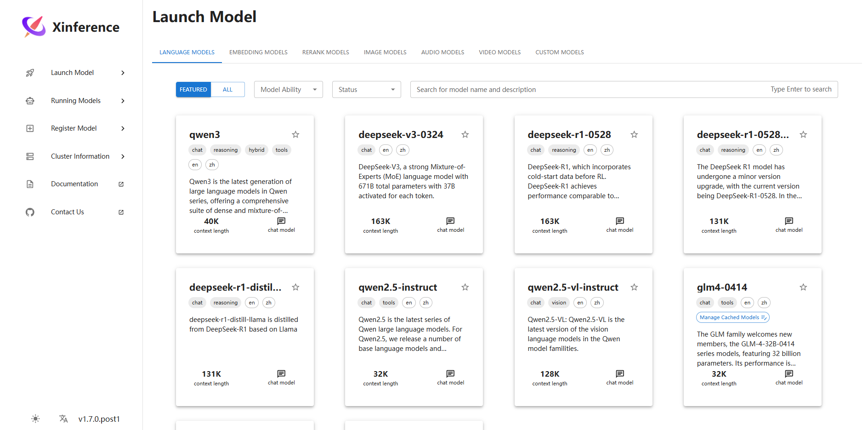This screenshot has height=430, width=868.
Task: Star the deepseek-r1-0528 model
Action: 634,134
